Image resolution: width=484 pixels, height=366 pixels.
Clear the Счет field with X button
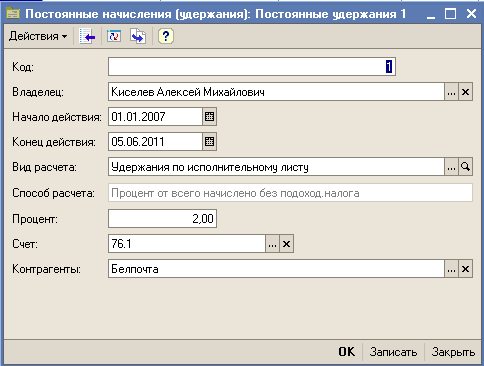coord(286,244)
